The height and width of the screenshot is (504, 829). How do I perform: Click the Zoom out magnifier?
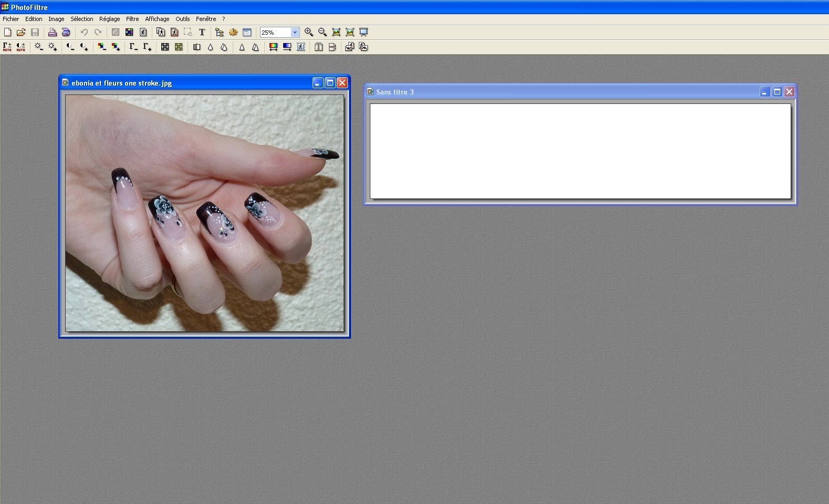coord(323,33)
